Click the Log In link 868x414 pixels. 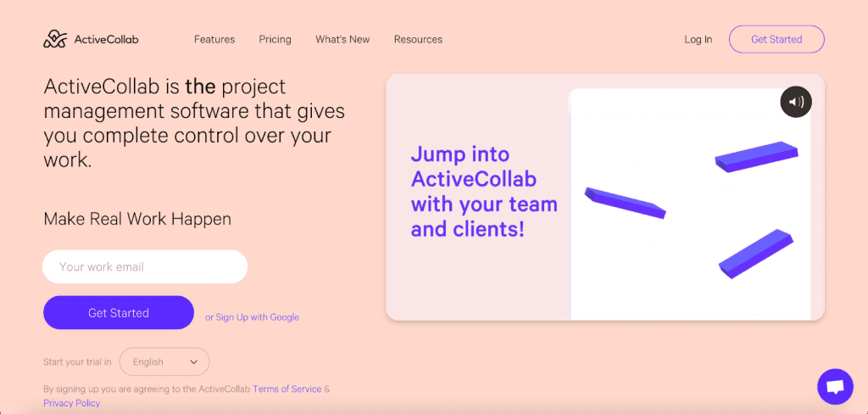point(698,39)
